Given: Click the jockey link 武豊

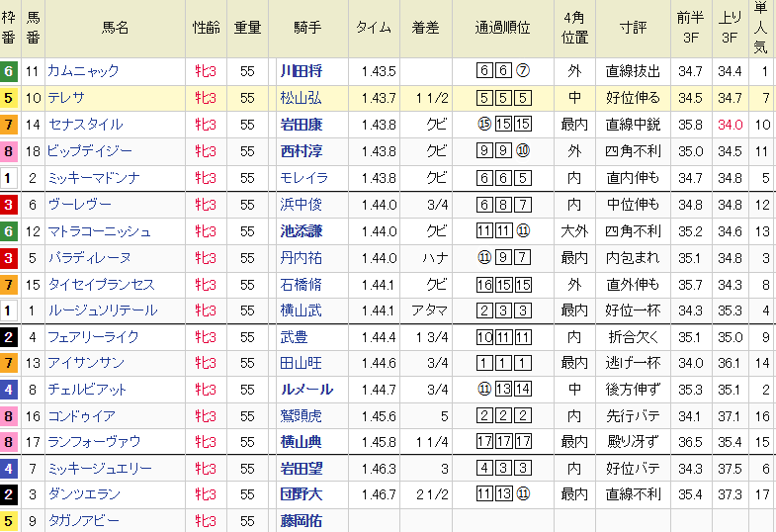Looking at the screenshot, I should (294, 337).
